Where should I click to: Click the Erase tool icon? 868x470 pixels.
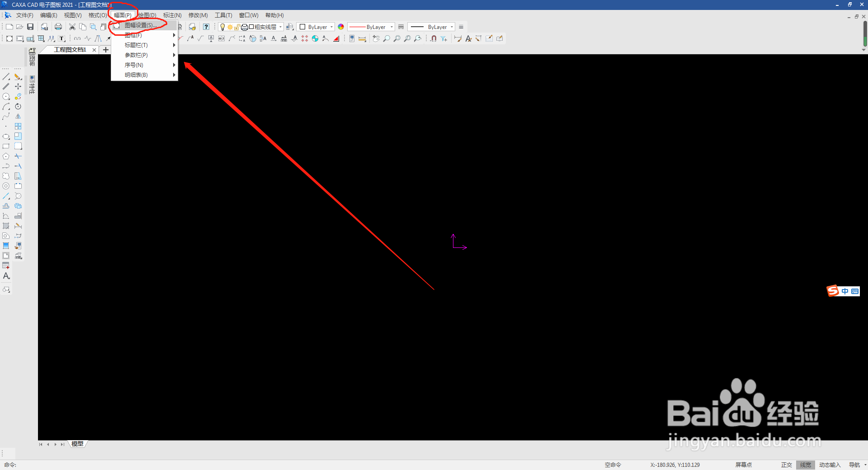pos(18,77)
